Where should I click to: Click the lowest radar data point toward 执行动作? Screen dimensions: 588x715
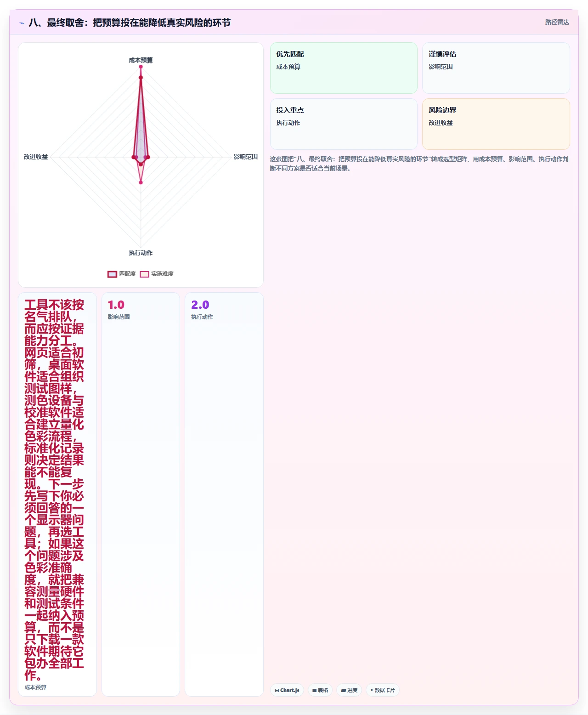[141, 182]
